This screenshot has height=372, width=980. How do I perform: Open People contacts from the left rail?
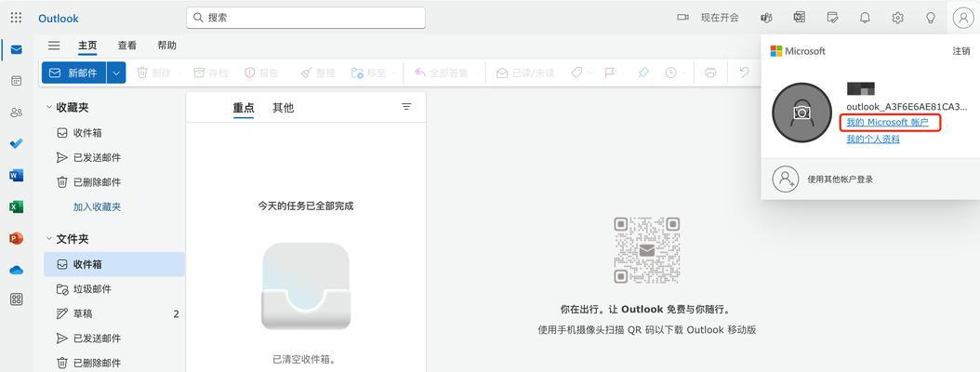[16, 113]
